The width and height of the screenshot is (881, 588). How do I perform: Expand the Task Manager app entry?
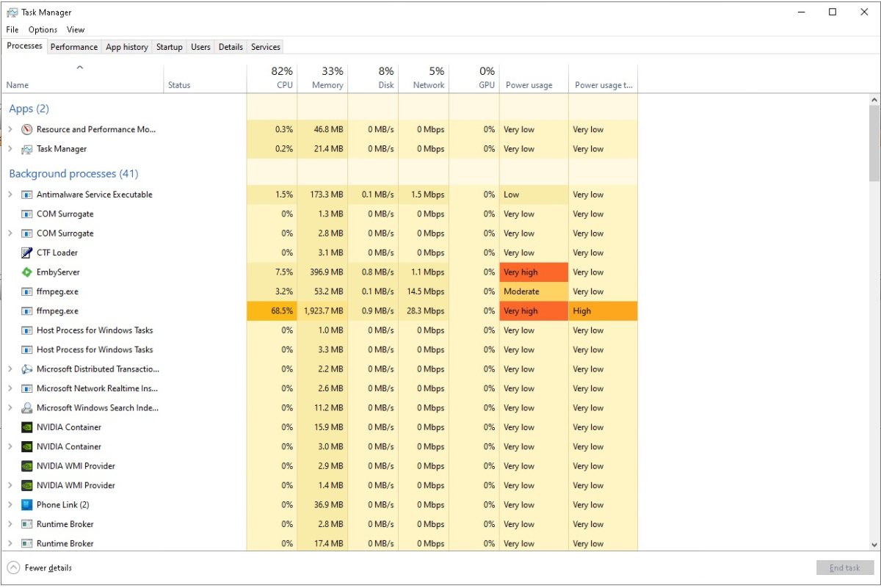click(x=10, y=149)
